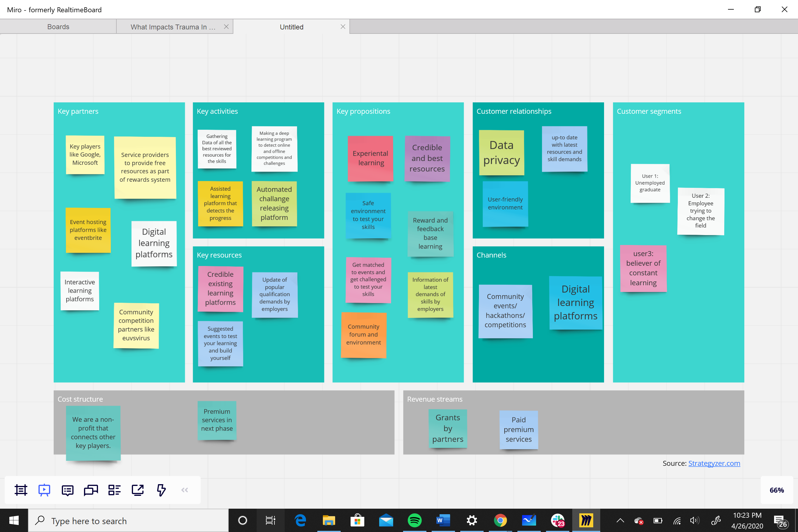Image resolution: width=798 pixels, height=532 pixels.
Task: Close the Untitled board tab
Action: [x=343, y=27]
